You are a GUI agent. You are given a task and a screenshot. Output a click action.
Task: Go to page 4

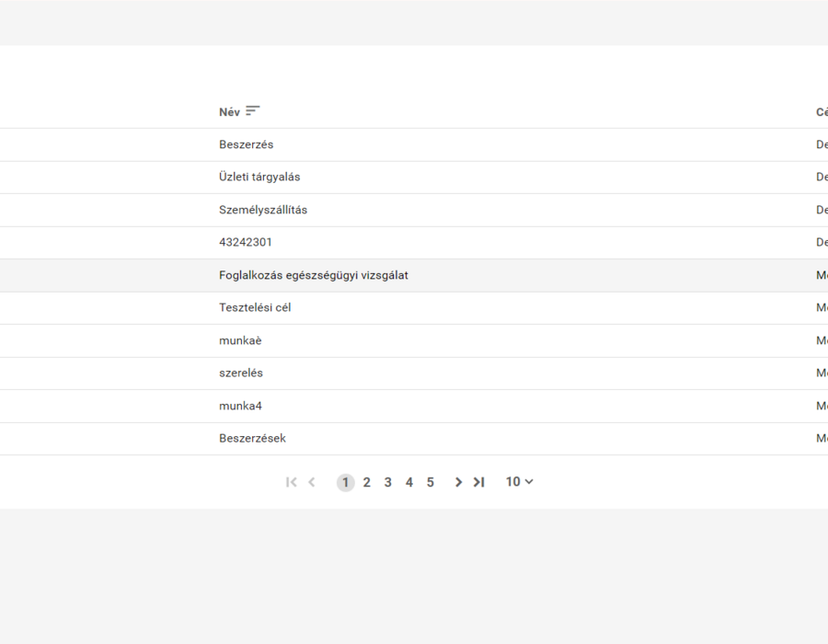(408, 482)
